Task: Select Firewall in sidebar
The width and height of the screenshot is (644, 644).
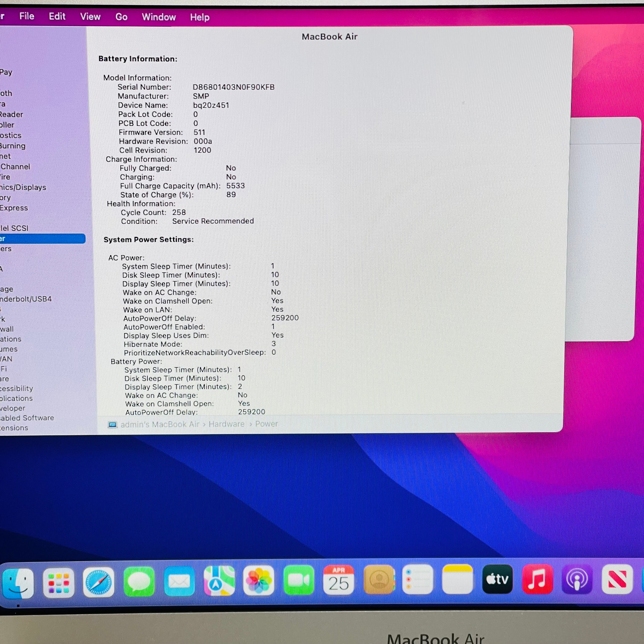Action: [7, 329]
